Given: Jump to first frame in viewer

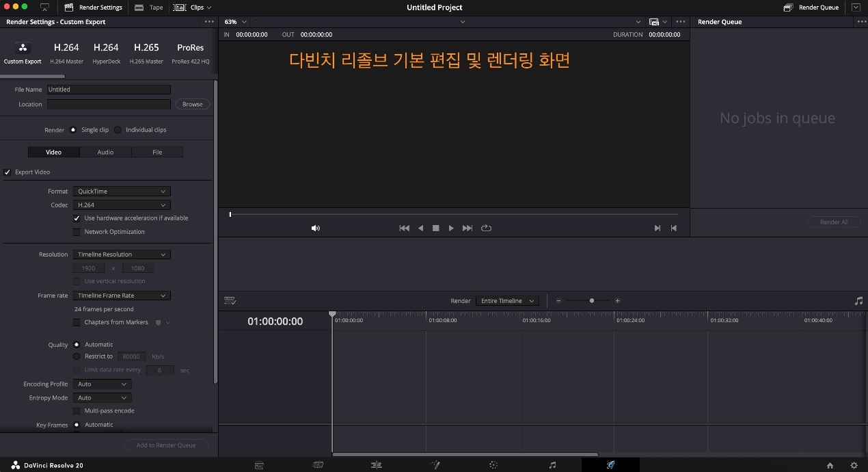Looking at the screenshot, I should coord(404,228).
